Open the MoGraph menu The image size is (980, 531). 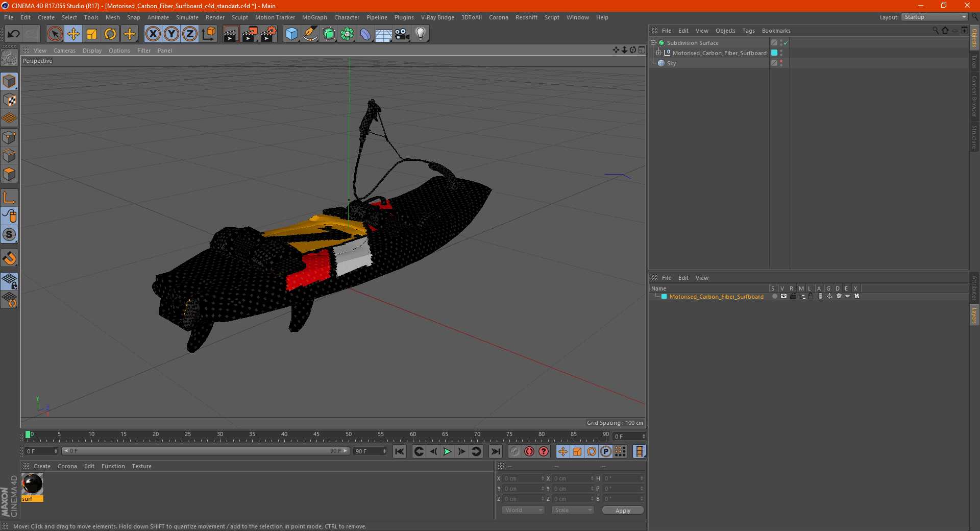[x=314, y=17]
